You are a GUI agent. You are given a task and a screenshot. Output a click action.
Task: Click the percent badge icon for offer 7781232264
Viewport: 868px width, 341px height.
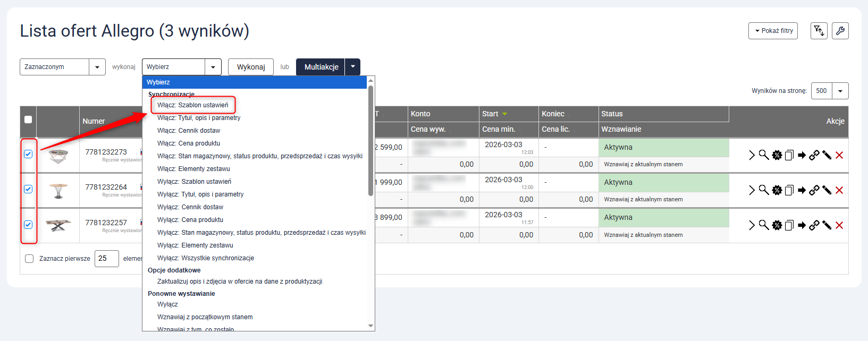point(777,190)
